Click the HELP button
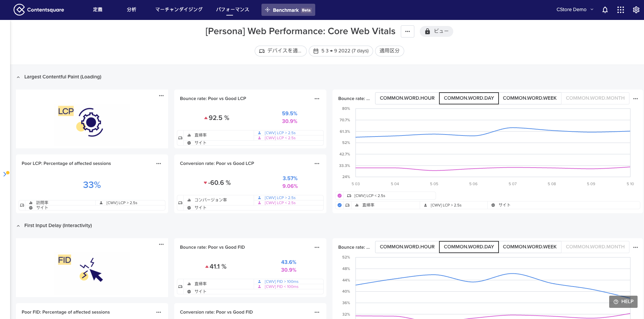This screenshot has height=319, width=644. pyautogui.click(x=623, y=301)
